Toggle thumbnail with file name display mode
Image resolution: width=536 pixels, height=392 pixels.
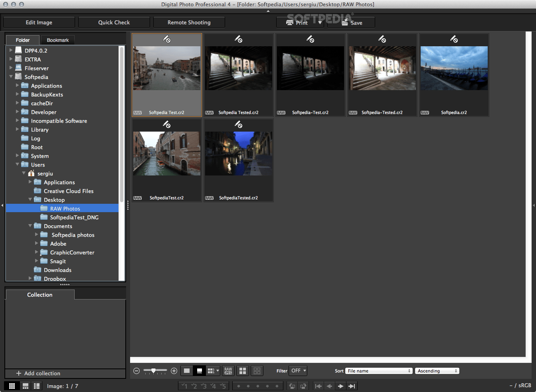click(200, 371)
